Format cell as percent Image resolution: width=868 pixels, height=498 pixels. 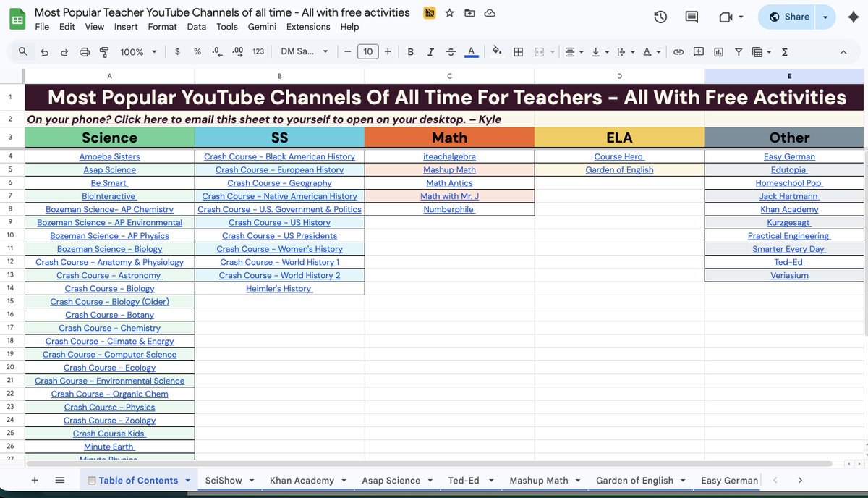pos(197,52)
